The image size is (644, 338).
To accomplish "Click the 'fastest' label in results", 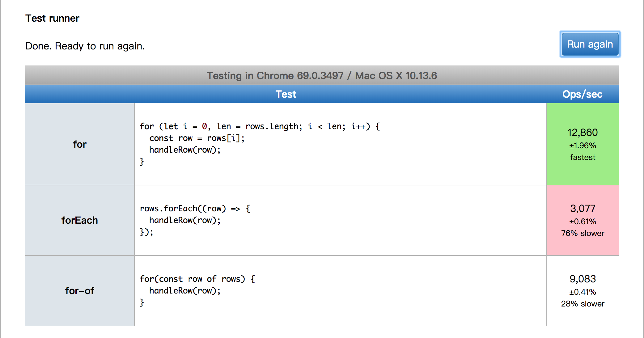I will 583,157.
